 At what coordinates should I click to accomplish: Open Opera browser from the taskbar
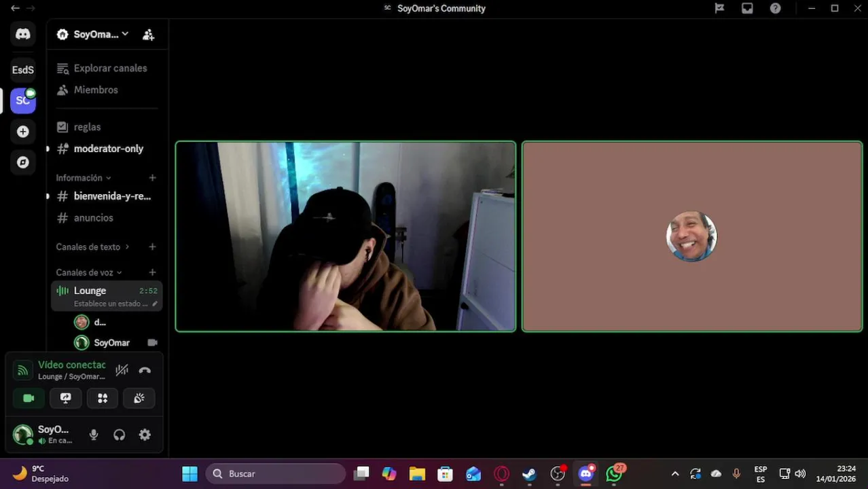pos(502,473)
